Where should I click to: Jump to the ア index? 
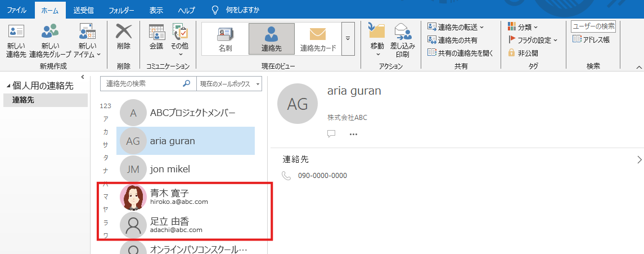pyautogui.click(x=106, y=119)
